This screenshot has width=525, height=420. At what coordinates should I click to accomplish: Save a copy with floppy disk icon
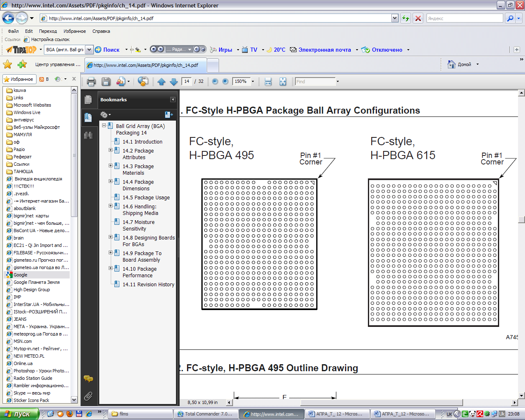(106, 82)
